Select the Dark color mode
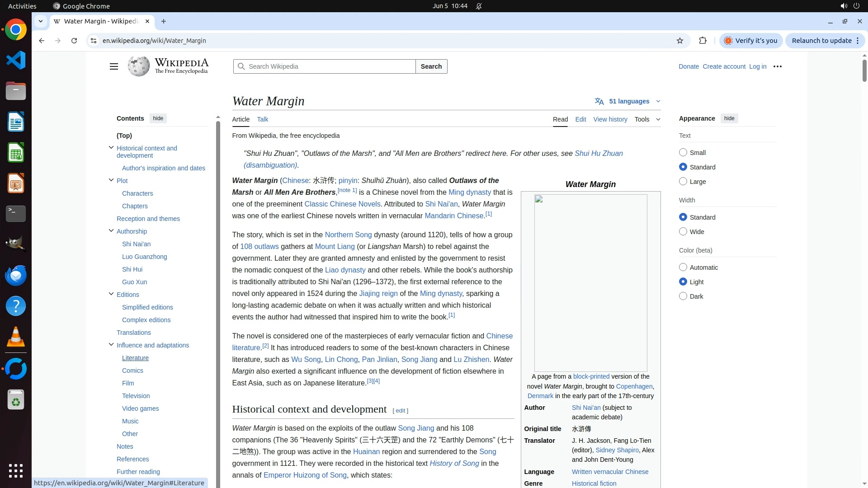 tap(683, 296)
